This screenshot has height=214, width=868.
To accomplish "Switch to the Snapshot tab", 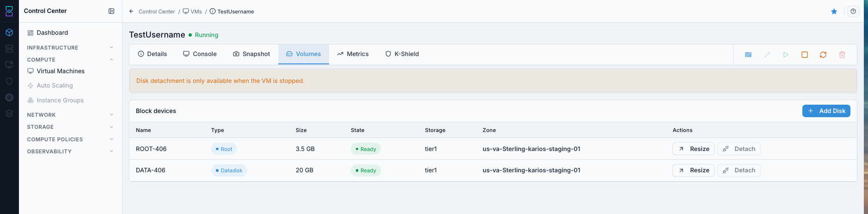I will tap(251, 54).
